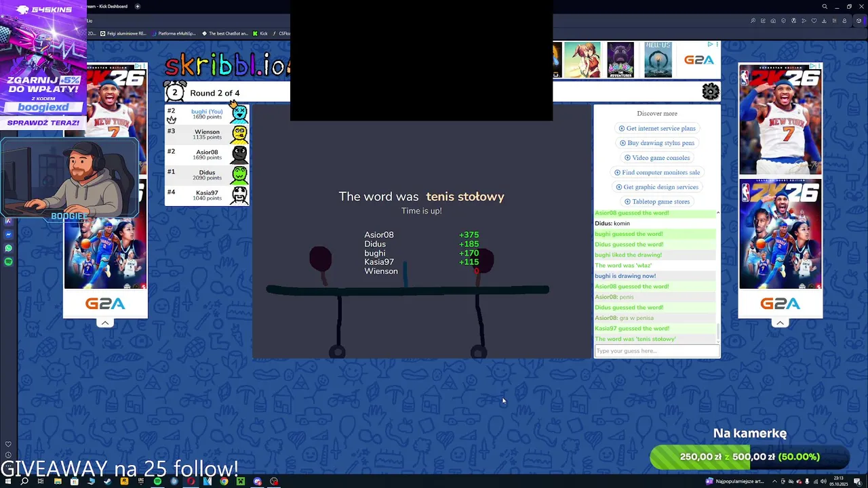This screenshot has height=488, width=868.
Task: Click the anime girl ad thumbnail
Action: 583,60
